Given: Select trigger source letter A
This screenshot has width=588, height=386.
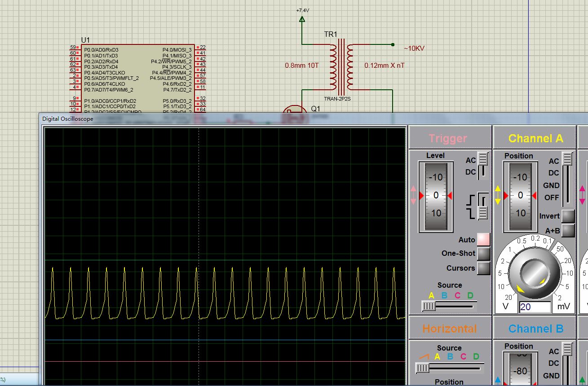Looking at the screenshot, I should click(432, 295).
